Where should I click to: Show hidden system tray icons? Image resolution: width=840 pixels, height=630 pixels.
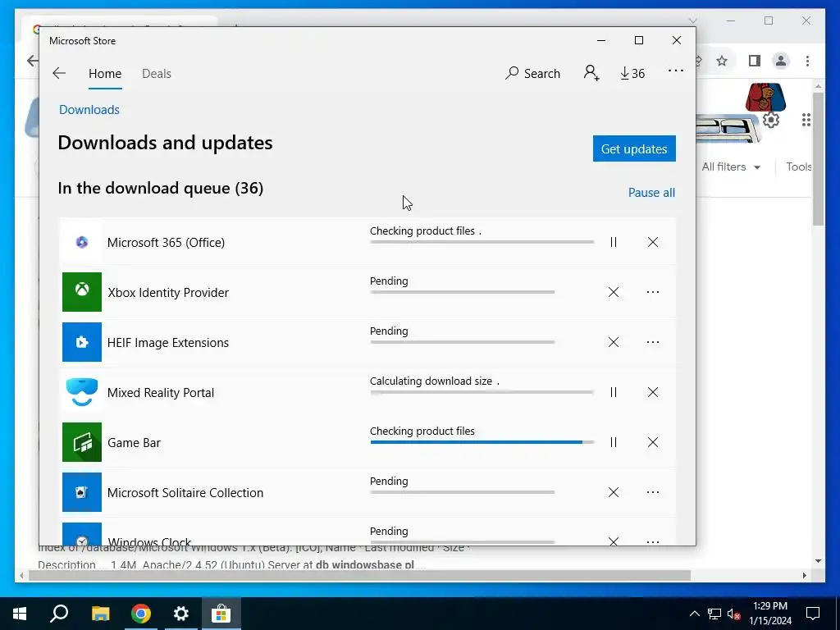tap(694, 614)
